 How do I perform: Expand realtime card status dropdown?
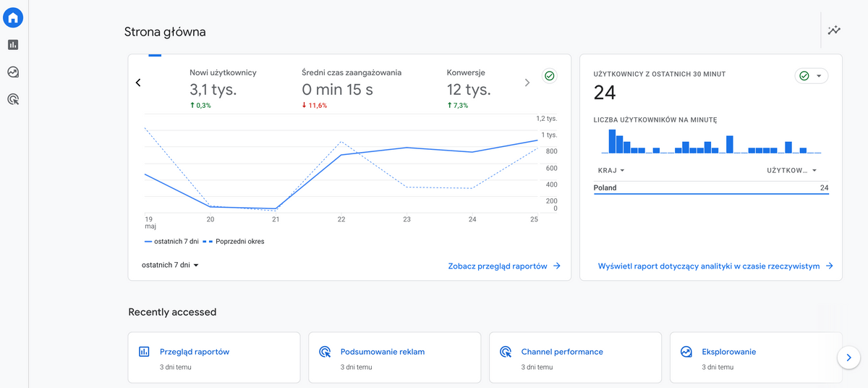tap(812, 76)
